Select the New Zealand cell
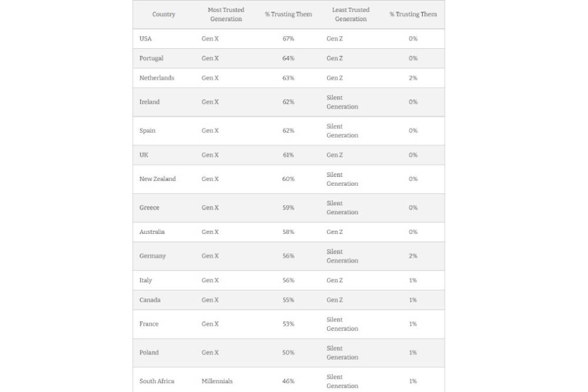 point(158,179)
